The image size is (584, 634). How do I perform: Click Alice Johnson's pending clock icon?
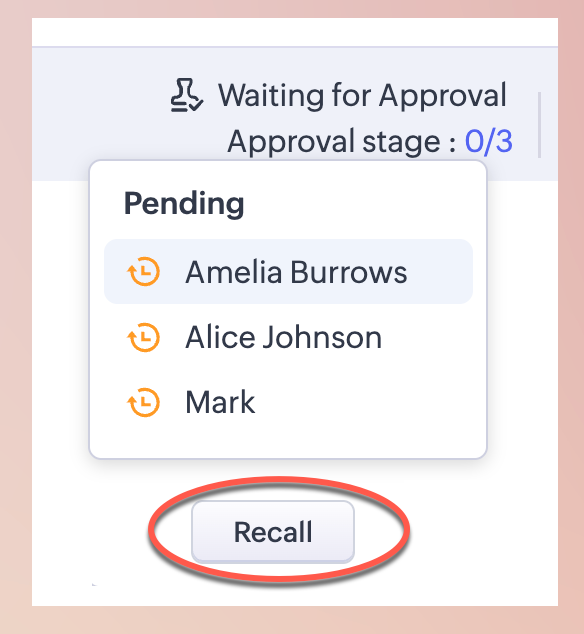point(144,337)
